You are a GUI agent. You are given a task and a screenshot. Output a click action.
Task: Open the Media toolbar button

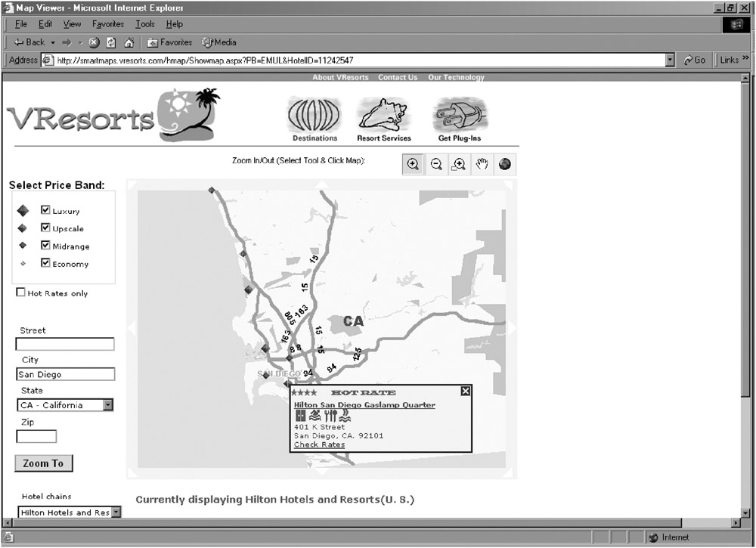coord(219,42)
